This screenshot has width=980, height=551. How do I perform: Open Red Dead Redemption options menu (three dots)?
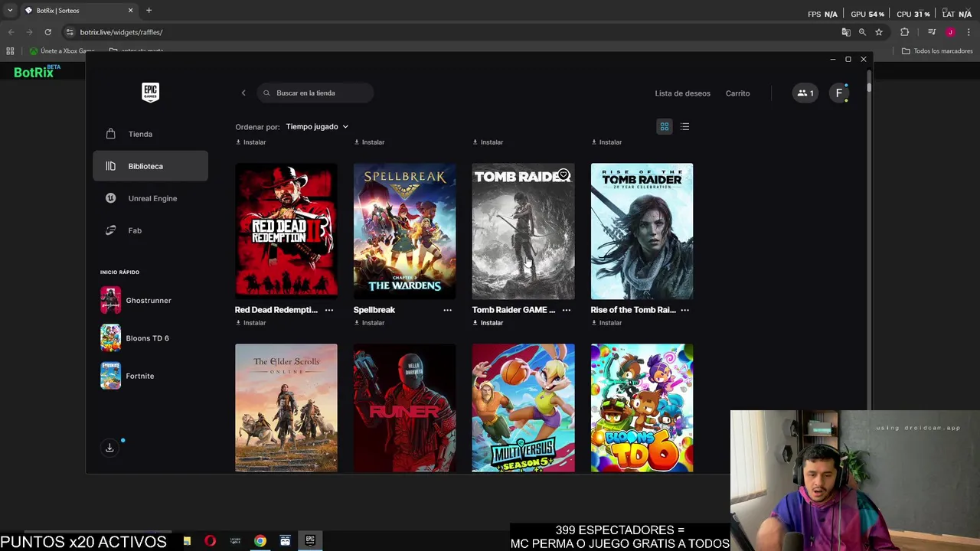pyautogui.click(x=329, y=310)
